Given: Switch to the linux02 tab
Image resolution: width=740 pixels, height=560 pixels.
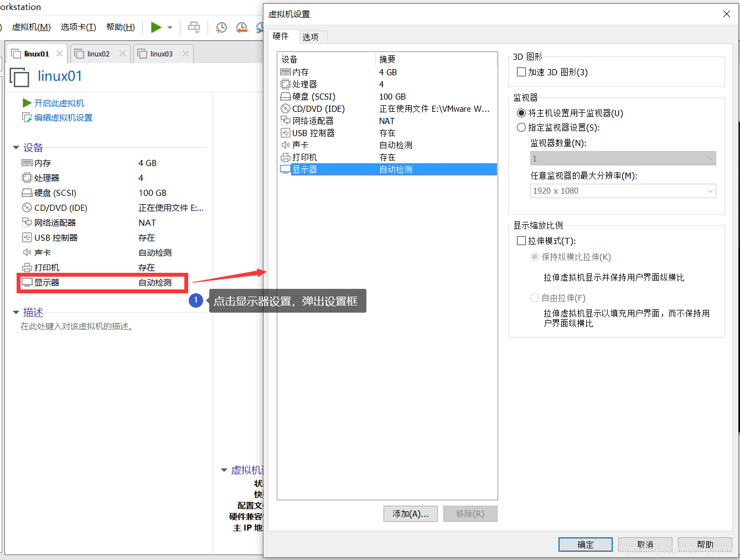Looking at the screenshot, I should point(98,54).
